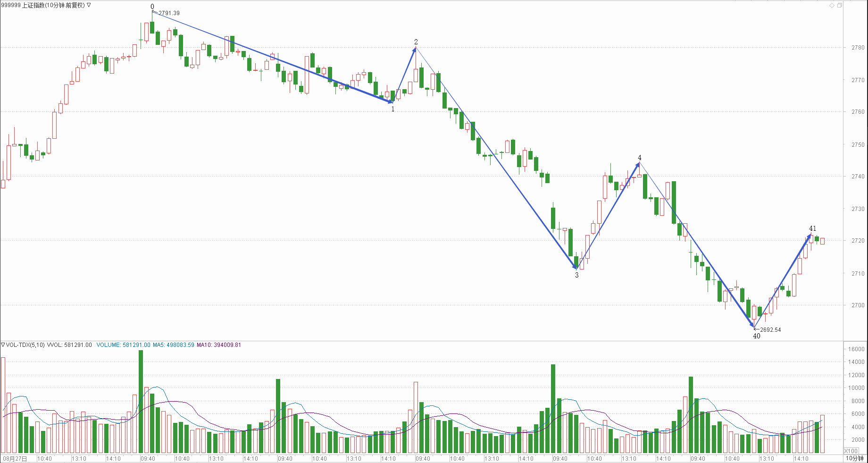Select wave marker number 4 peak
This screenshot has height=463, width=868.
(640, 158)
